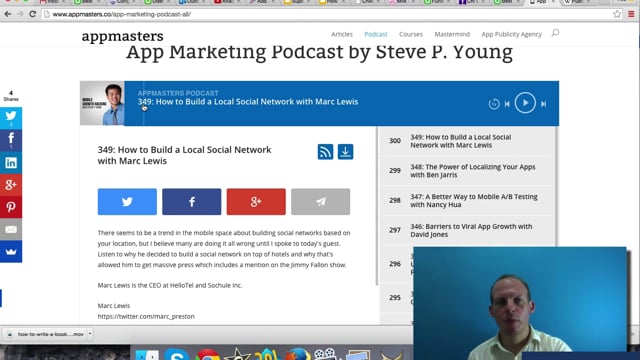Rewind the podcast with replay icon
This screenshot has height=360, width=640.
[x=494, y=104]
